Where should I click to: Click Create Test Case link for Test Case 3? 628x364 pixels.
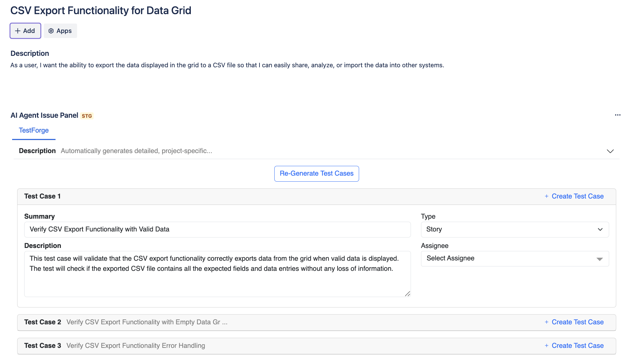tap(578, 345)
